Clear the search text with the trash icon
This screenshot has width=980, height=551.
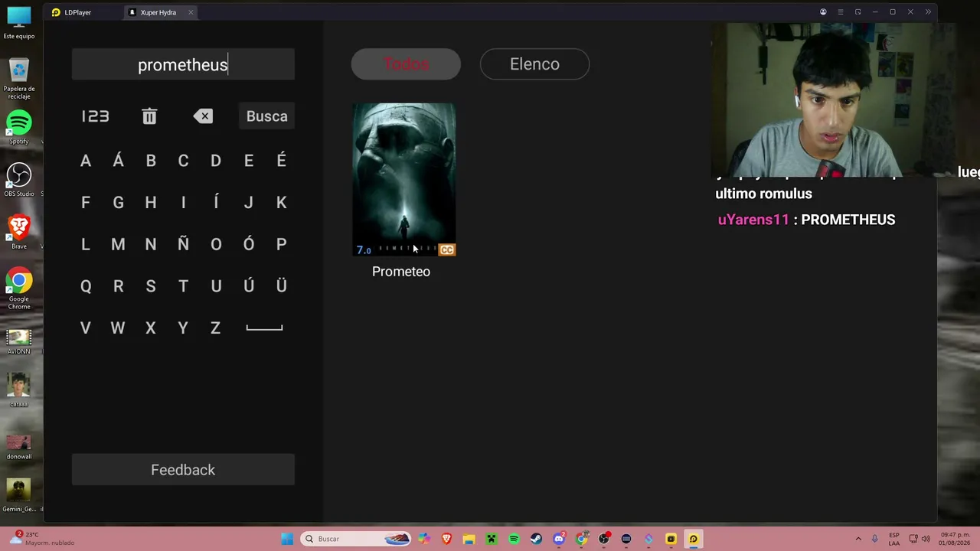(149, 116)
